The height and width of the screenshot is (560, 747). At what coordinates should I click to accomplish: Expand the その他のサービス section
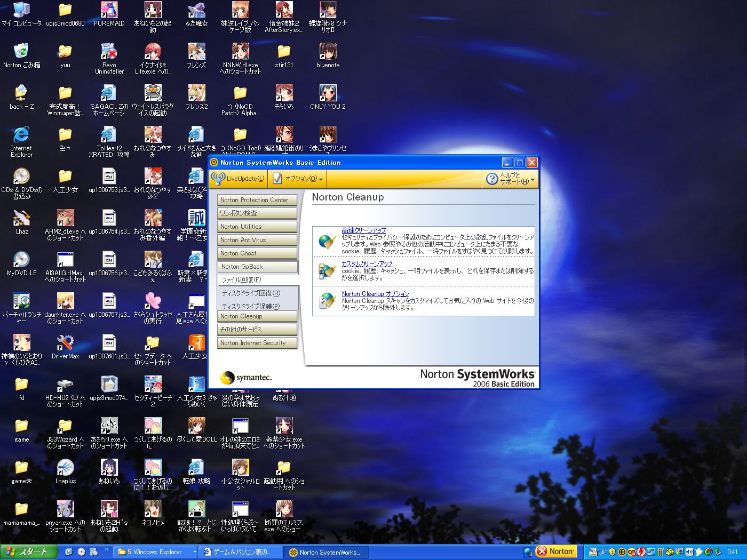pos(257,330)
